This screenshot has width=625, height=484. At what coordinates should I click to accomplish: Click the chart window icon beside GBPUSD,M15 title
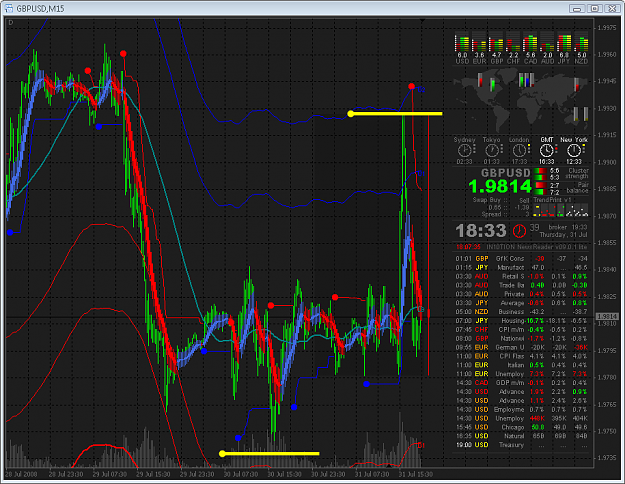(x=9, y=8)
